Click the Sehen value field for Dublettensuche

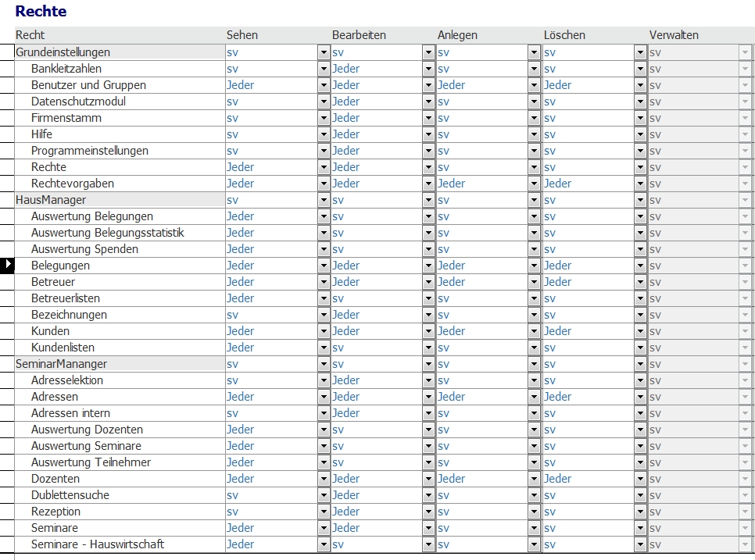[x=270, y=495]
